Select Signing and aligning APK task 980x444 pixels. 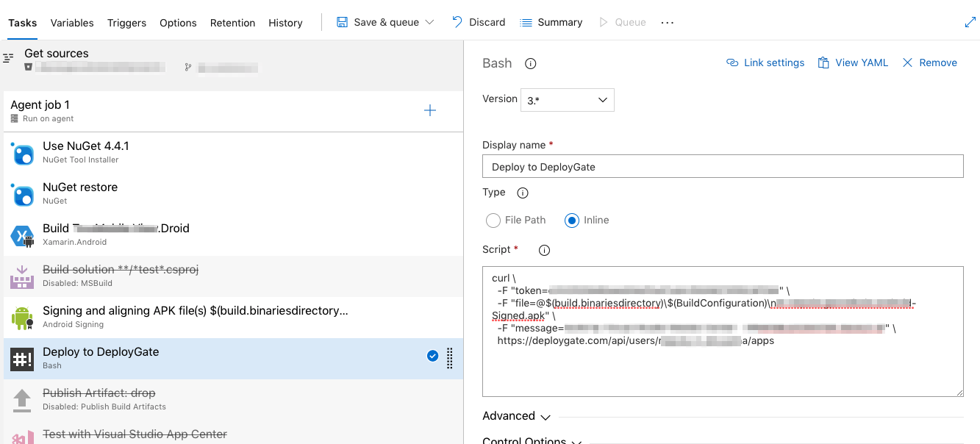(x=233, y=317)
